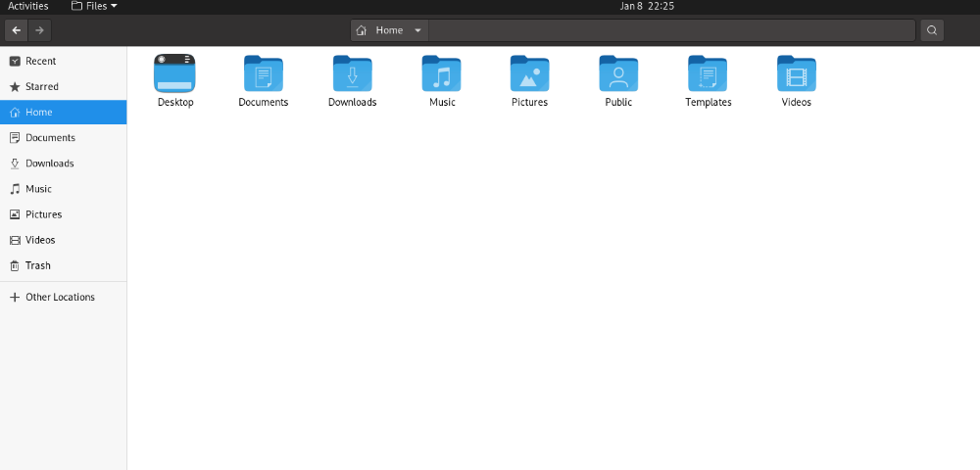The width and height of the screenshot is (980, 470).
Task: Open the Files application menu in top bar
Action: click(94, 6)
